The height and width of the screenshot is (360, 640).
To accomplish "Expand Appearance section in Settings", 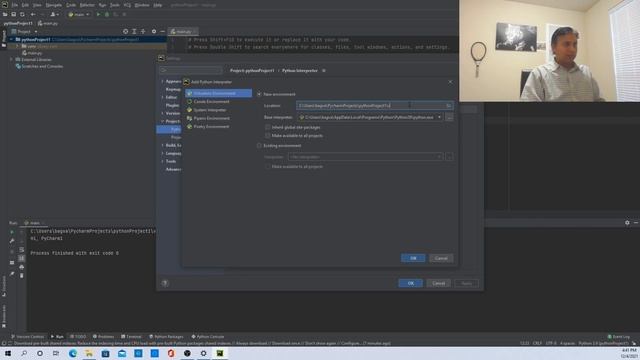I will point(162,82).
